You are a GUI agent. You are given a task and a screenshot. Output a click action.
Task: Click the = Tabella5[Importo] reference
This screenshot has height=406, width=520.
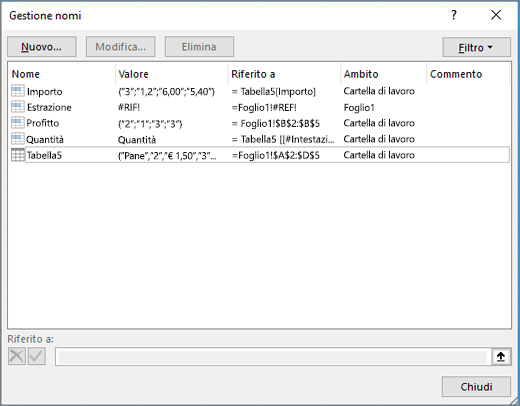click(x=274, y=91)
